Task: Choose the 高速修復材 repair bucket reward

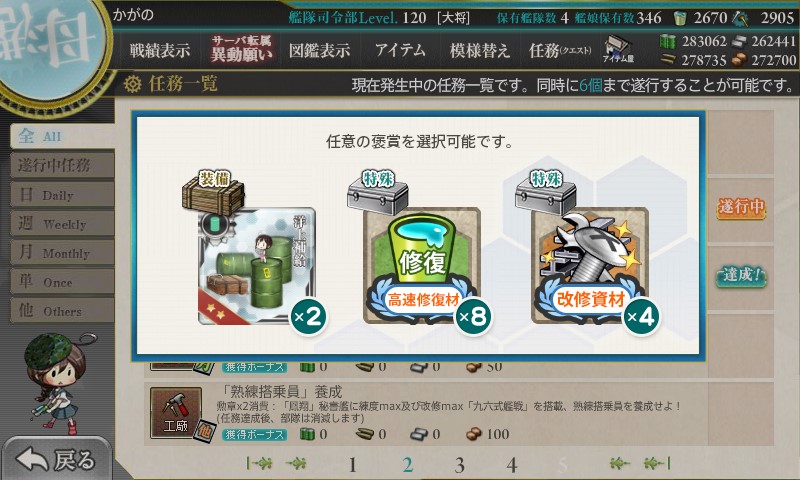Action: pyautogui.click(x=422, y=265)
